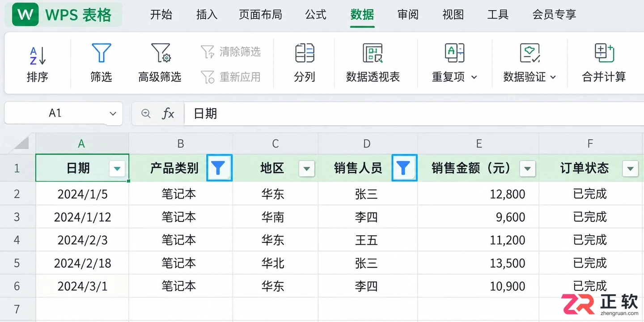Open active filter on 销售人员 column
The image size is (644, 322).
(x=404, y=168)
